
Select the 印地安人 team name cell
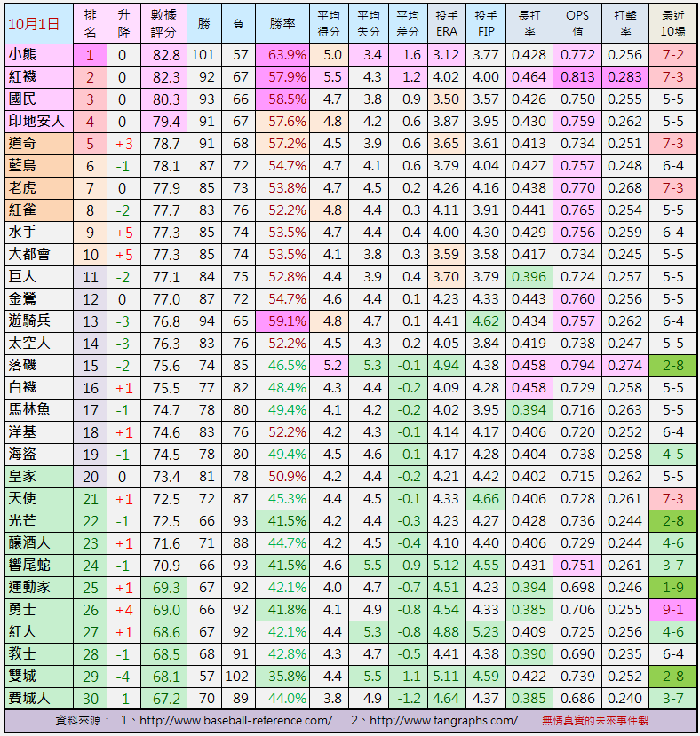(39, 122)
